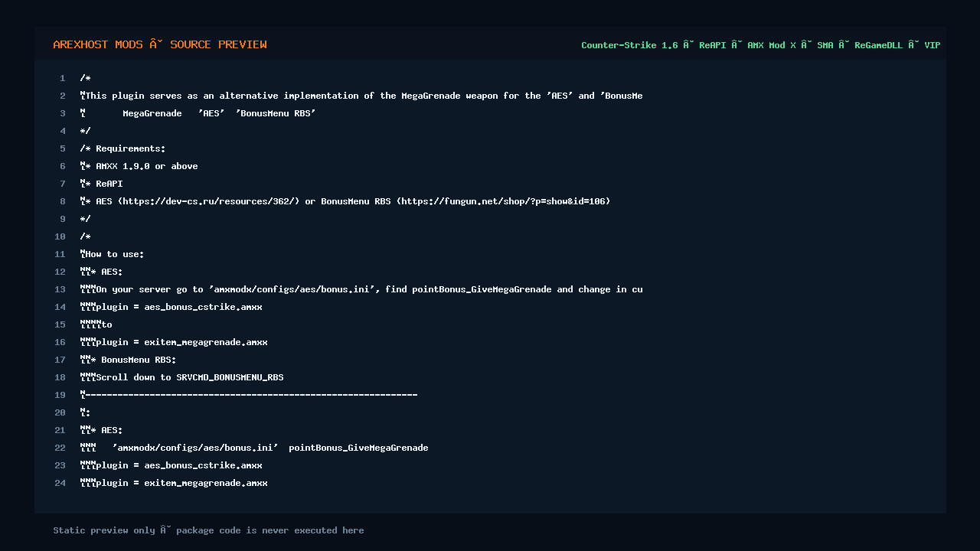Click the 'AMXX 1.9.0 or above' line
The width and height of the screenshot is (980, 551).
coord(139,166)
